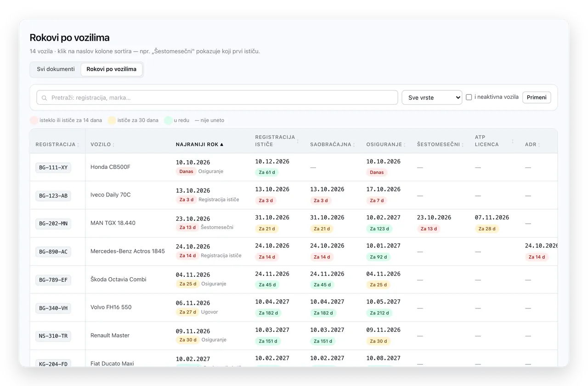Click sort arrows beside Saobraćajna header
This screenshot has width=588, height=386.
tap(354, 145)
